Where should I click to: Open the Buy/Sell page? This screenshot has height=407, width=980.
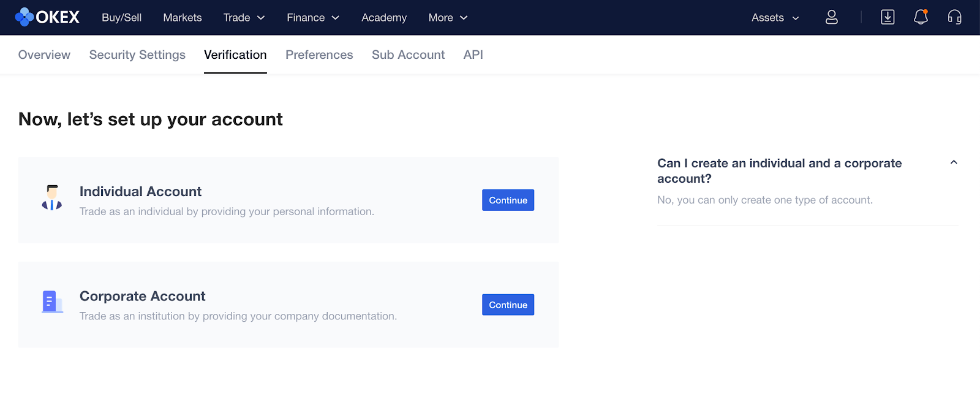121,18
